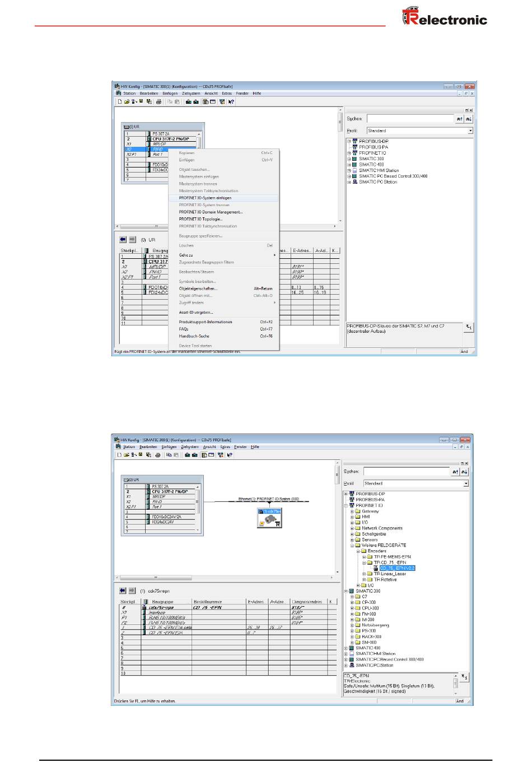The height and width of the screenshot is (777, 532).
Task: Click Bestellnummer column header in lower table
Action: 218,602
